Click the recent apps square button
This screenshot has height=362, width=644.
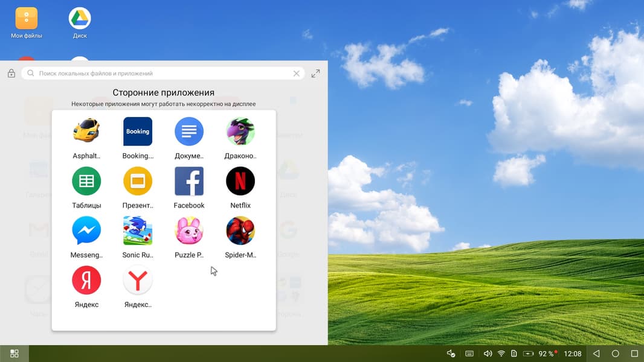634,354
